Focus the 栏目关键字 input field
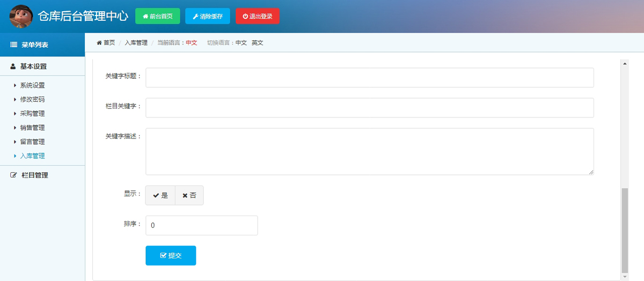Image resolution: width=644 pixels, height=281 pixels. pos(370,107)
